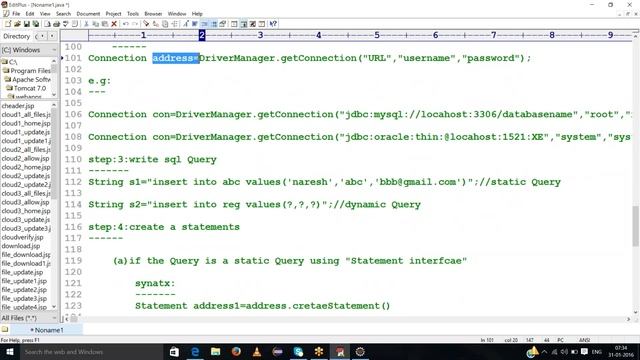Save the document with the floppy disk icon

tap(27, 24)
